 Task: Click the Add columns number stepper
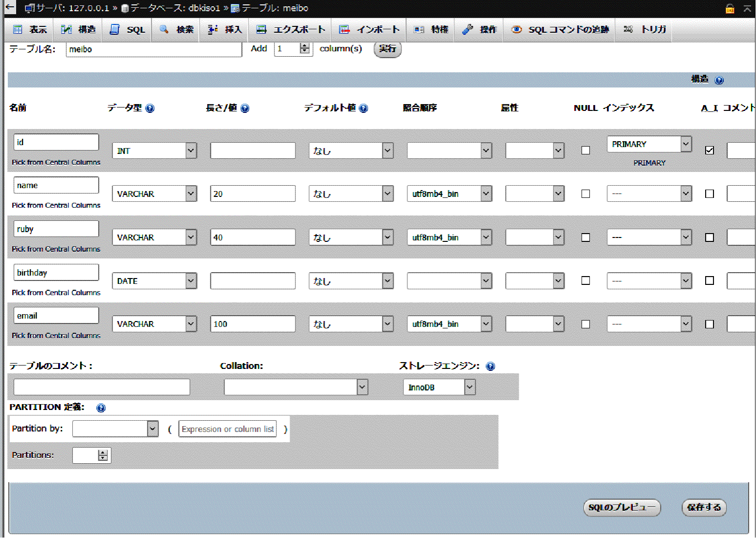(305, 48)
